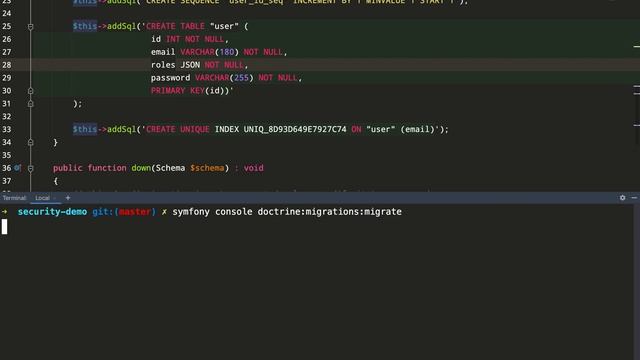This screenshot has height=360, width=640.
Task: Click '$this' on line 33
Action: point(85,129)
